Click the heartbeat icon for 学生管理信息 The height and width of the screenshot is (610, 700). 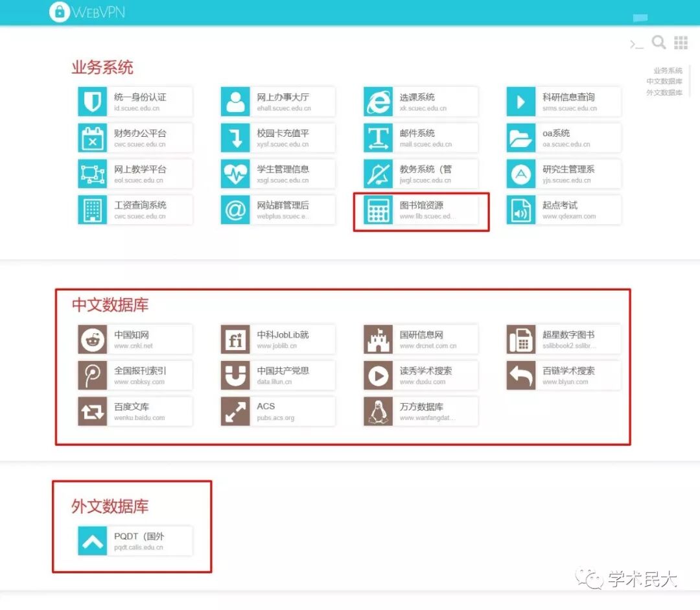[x=235, y=174]
